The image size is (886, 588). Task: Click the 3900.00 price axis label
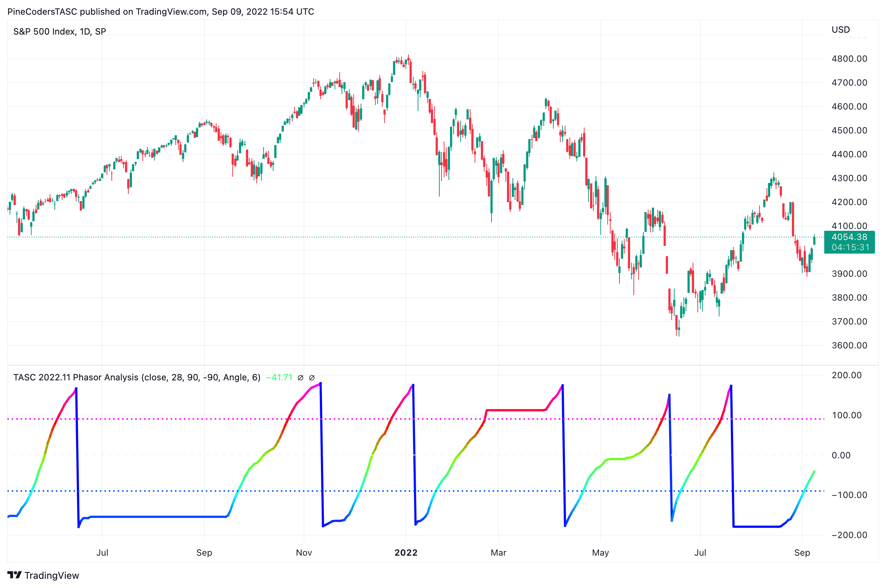click(849, 274)
